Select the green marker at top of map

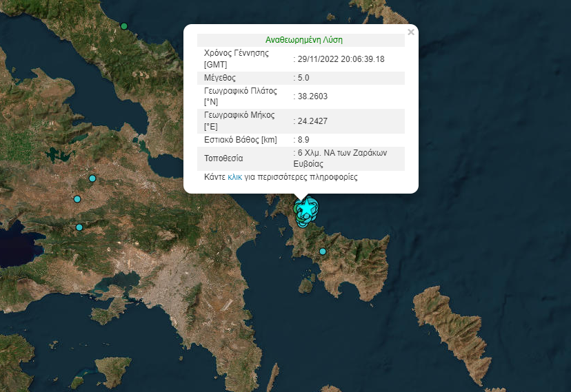[x=124, y=26]
